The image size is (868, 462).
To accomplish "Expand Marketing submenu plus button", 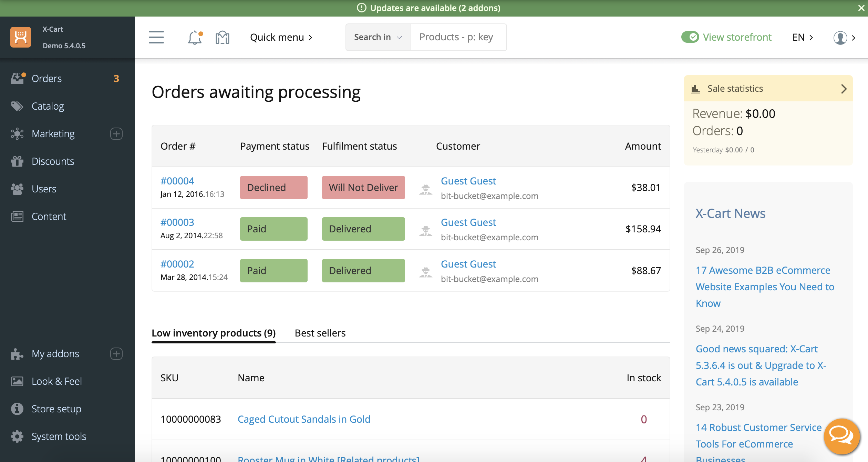I will pyautogui.click(x=116, y=134).
